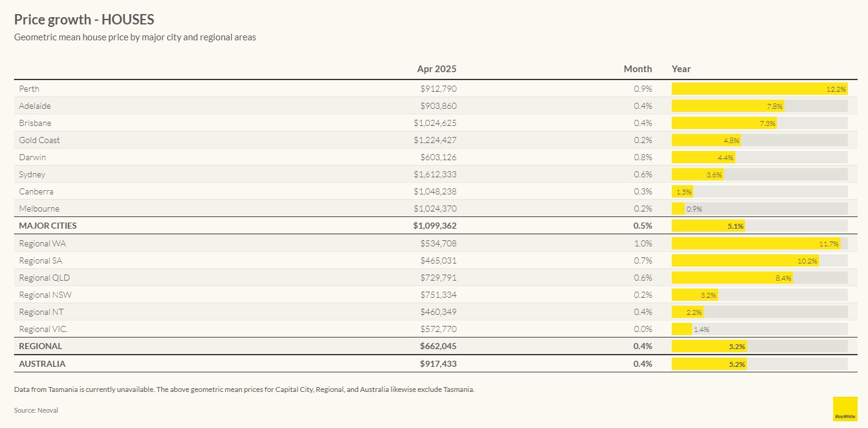This screenshot has height=428, width=868.
Task: Click the Month column header
Action: [x=638, y=69]
